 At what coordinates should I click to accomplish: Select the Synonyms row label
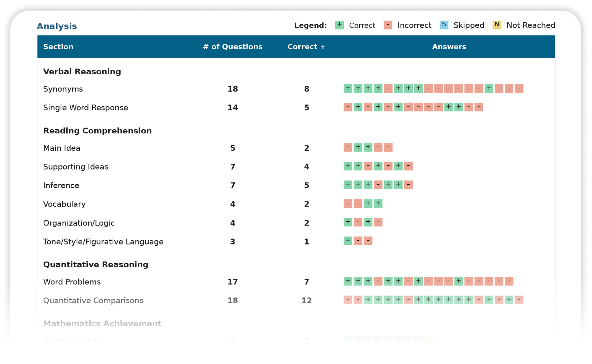coord(63,89)
